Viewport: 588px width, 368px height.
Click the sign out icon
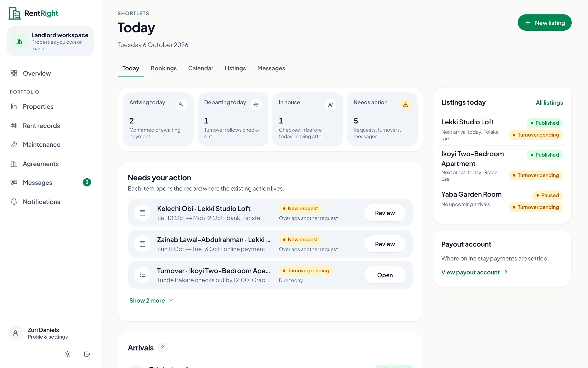[87, 354]
